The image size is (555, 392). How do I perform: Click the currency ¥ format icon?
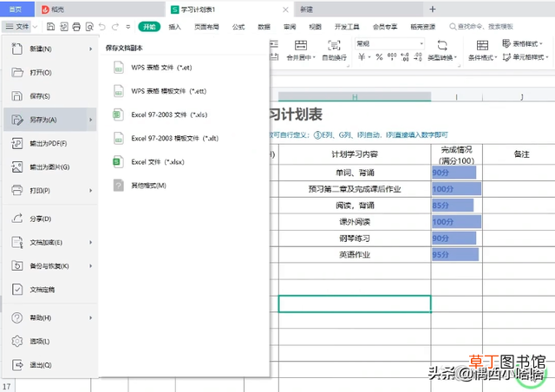click(362, 57)
